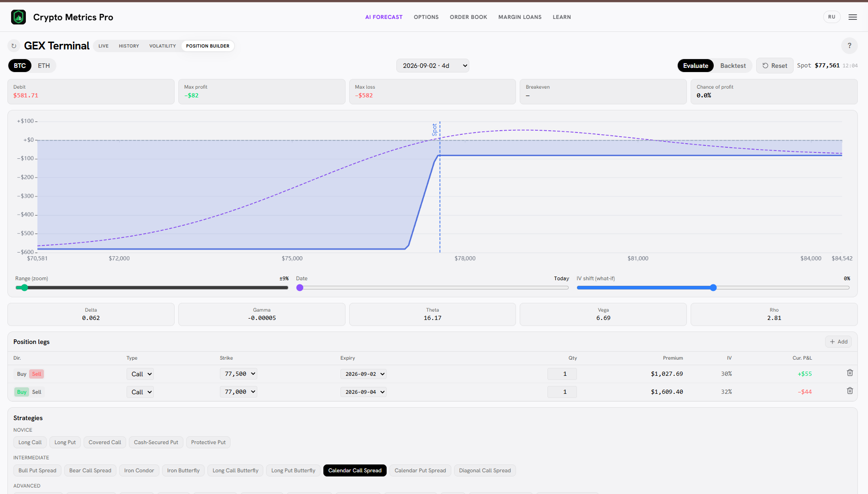Select BTC asset toggle
The height and width of the screenshot is (494, 868).
click(x=20, y=66)
